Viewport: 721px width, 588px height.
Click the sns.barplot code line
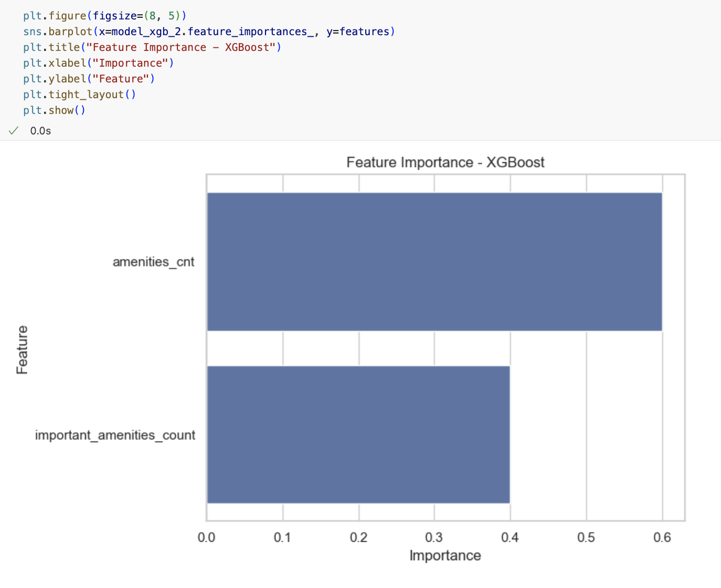pos(209,31)
